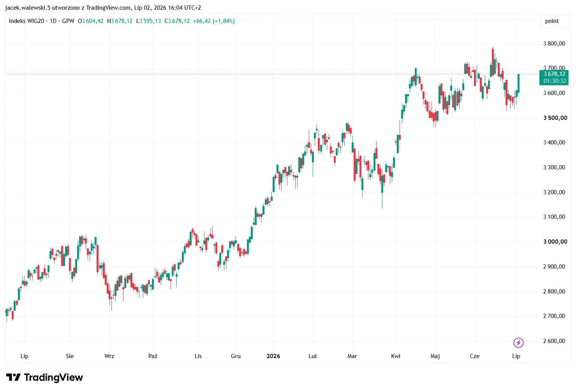
Task: Click the 'Lis' month label on time axis
Action: click(x=198, y=356)
